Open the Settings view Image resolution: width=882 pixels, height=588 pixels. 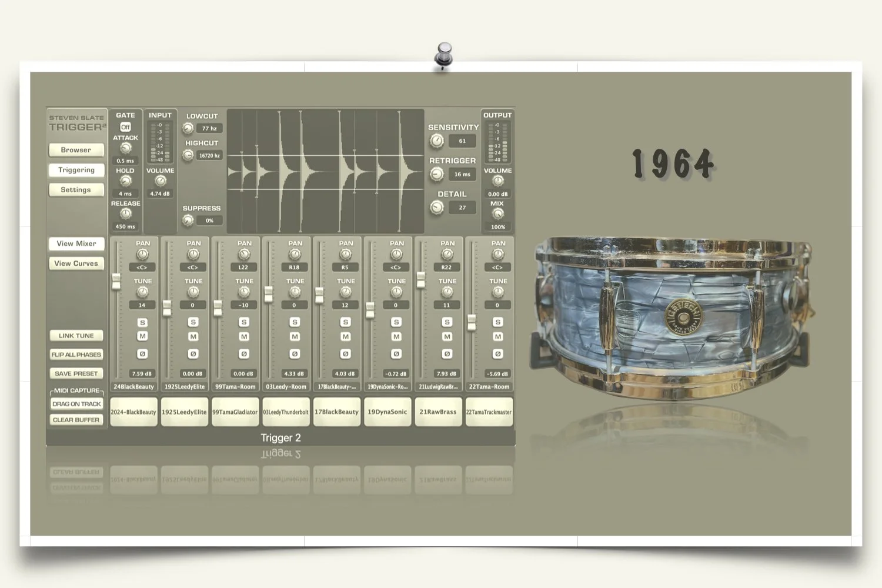point(76,190)
